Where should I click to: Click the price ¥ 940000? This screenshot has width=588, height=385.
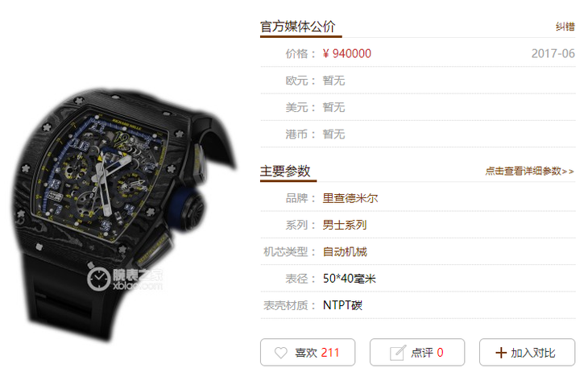coord(347,54)
